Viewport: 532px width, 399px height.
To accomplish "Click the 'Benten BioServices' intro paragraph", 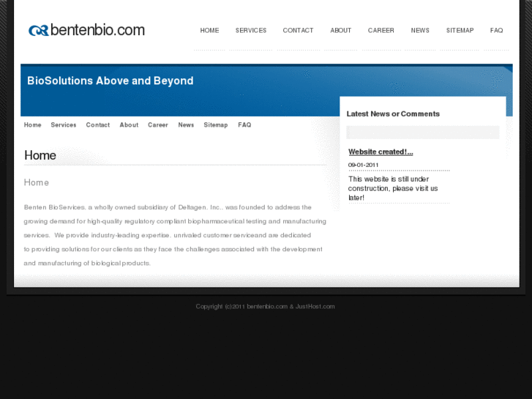I will pyautogui.click(x=175, y=235).
